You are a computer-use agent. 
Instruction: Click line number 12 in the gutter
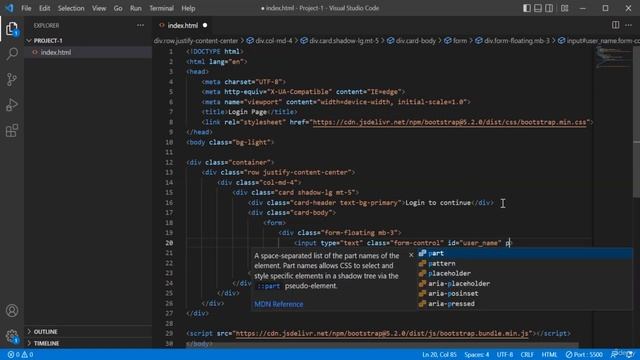[x=169, y=162]
